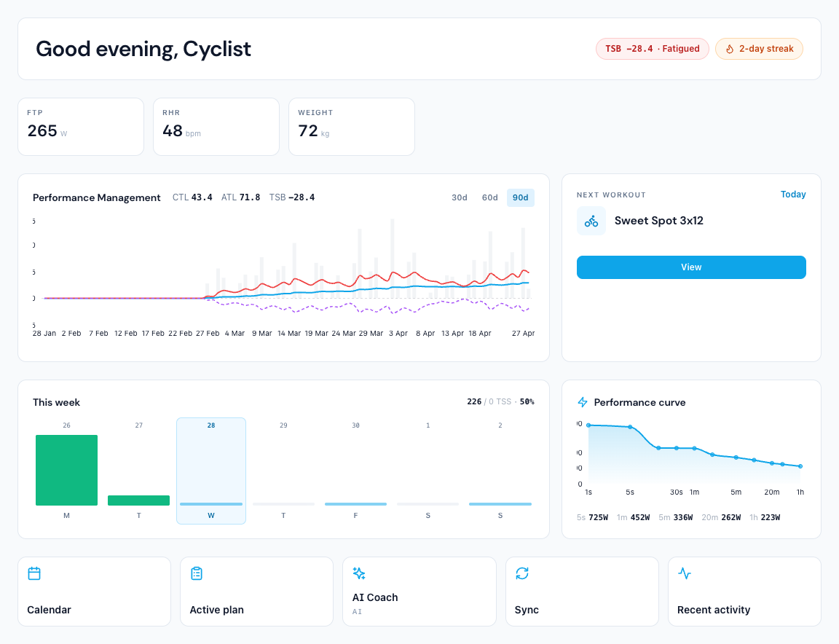
Task: Click the Today label in Next Workout
Action: [793, 195]
